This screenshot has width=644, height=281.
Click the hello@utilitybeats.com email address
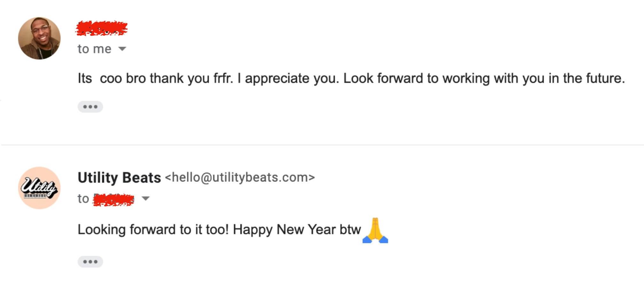coord(240,177)
